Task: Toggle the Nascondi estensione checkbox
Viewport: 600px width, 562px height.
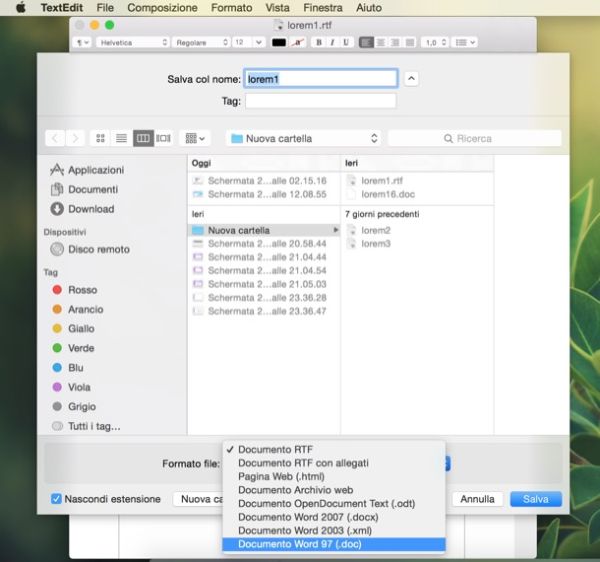Action: tap(56, 499)
